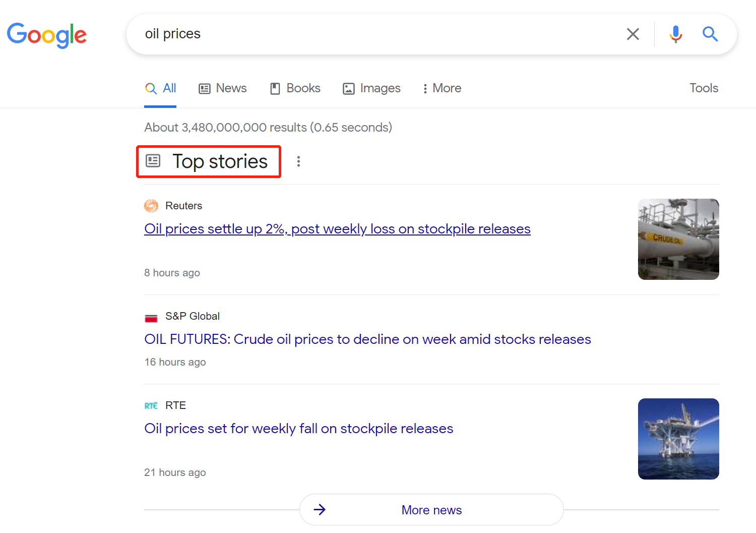Open the RTE article on weekly fall

[298, 429]
